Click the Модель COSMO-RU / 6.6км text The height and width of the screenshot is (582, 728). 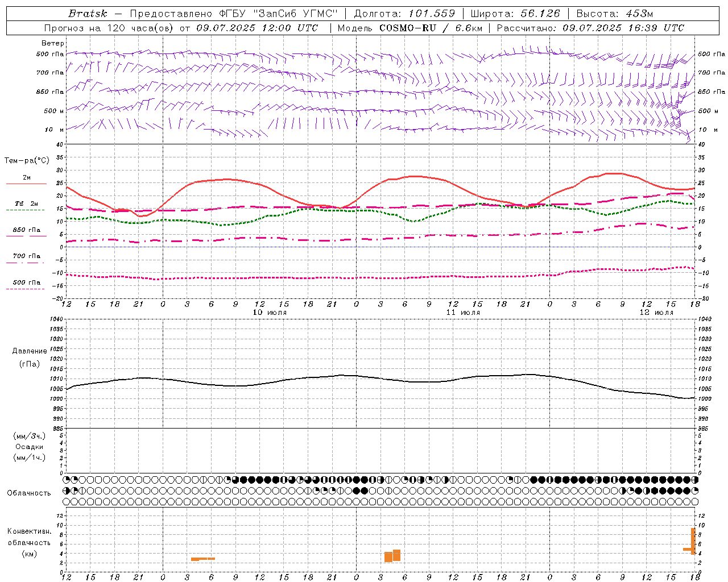pyautogui.click(x=409, y=28)
